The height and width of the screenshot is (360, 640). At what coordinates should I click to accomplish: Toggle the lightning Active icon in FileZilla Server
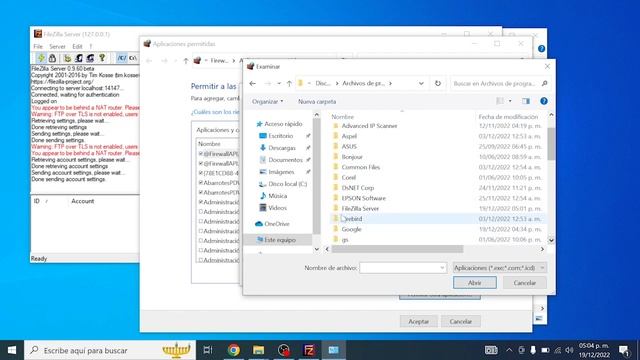coord(41,58)
